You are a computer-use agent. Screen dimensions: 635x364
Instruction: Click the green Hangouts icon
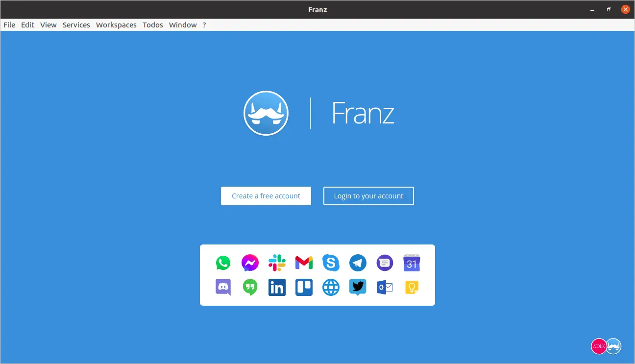pyautogui.click(x=250, y=287)
